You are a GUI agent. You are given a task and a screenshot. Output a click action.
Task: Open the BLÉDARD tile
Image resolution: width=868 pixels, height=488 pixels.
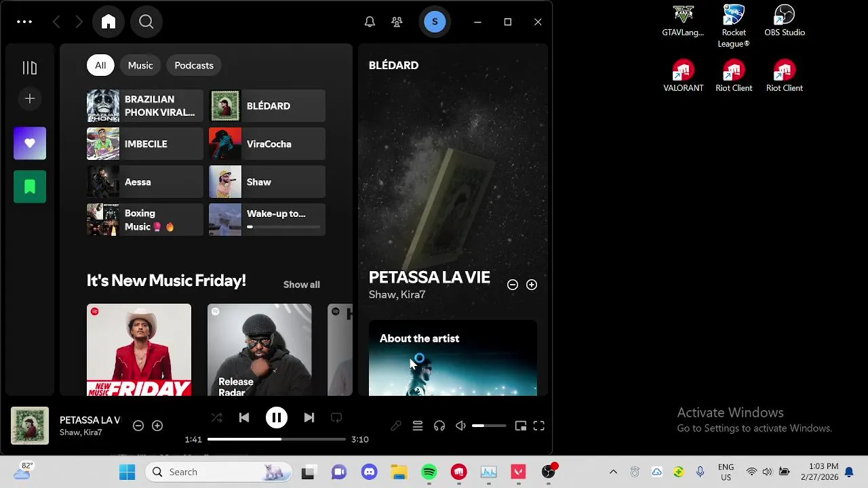pyautogui.click(x=267, y=106)
